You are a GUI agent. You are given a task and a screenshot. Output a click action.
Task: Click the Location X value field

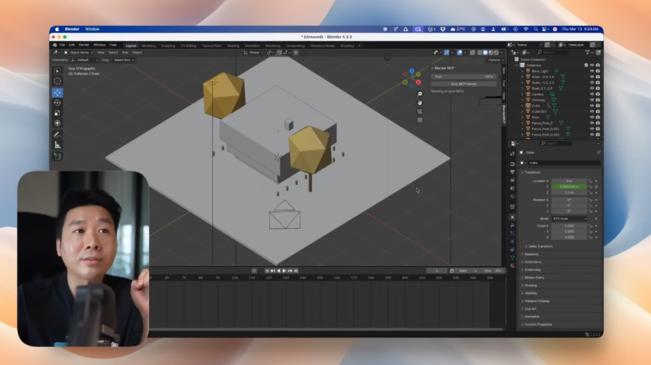point(569,181)
